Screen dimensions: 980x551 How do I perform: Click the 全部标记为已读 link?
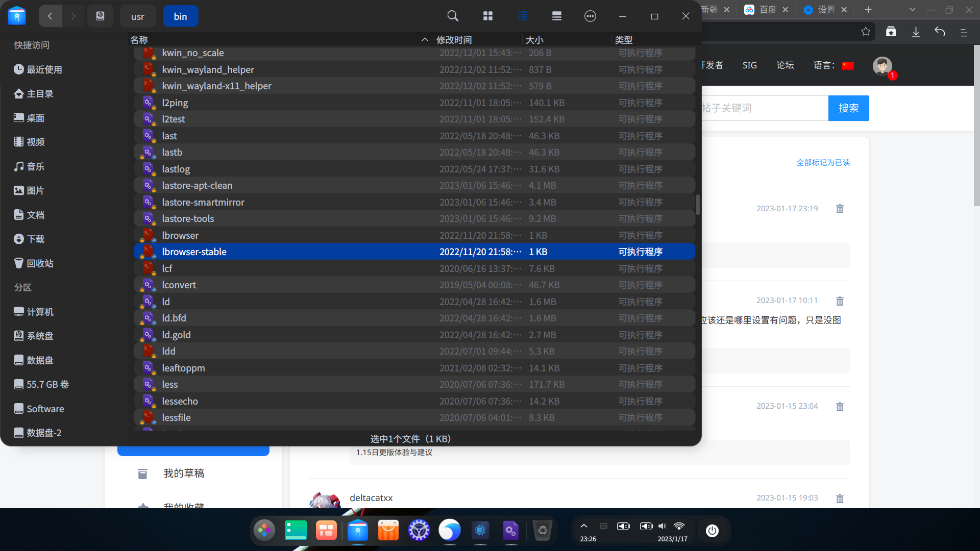[x=823, y=162]
